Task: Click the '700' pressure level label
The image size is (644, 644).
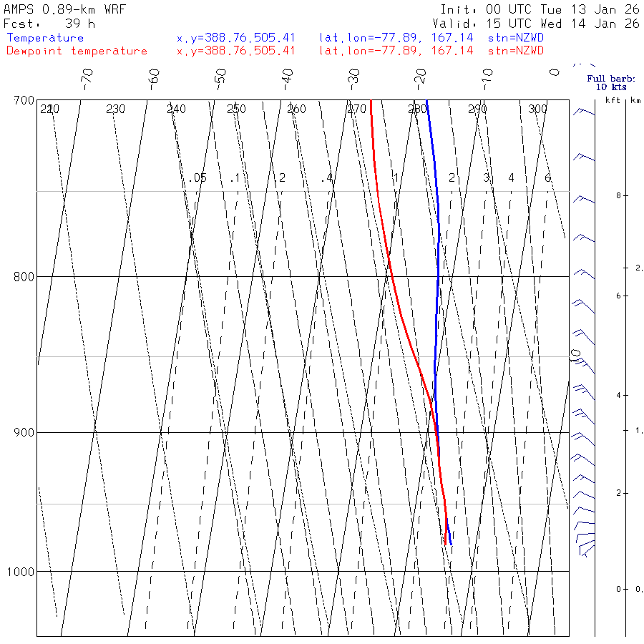Action: [x=24, y=100]
